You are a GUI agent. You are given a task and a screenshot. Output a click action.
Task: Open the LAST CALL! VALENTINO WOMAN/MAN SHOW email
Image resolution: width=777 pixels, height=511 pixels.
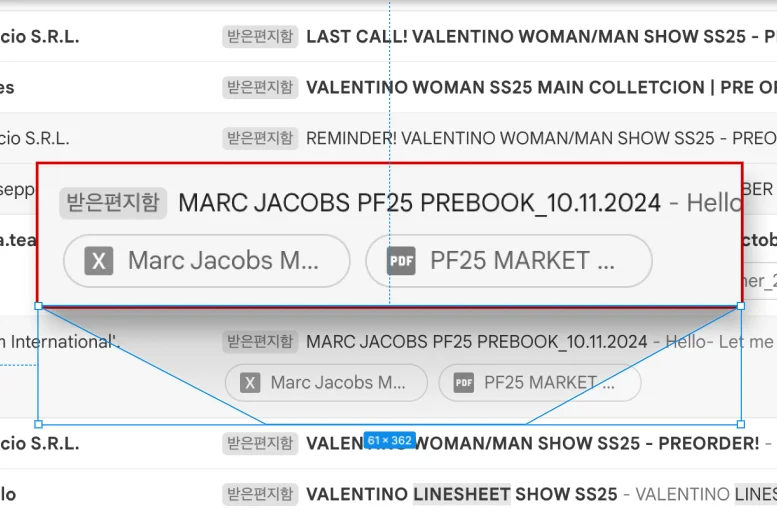[525, 37]
